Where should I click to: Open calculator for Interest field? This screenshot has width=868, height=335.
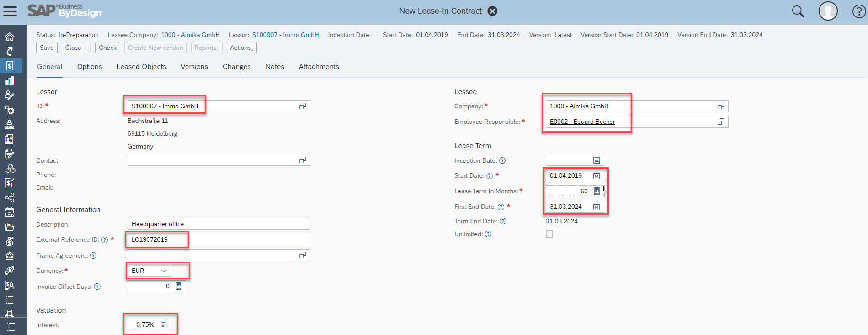click(x=164, y=324)
